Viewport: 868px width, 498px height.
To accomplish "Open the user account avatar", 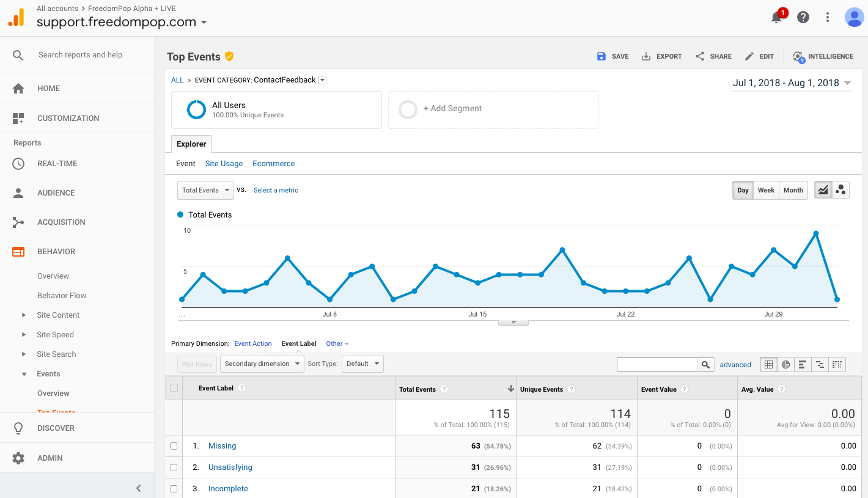I will click(x=854, y=17).
